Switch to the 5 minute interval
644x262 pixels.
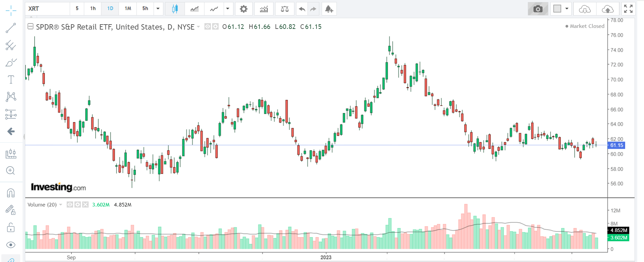click(77, 9)
